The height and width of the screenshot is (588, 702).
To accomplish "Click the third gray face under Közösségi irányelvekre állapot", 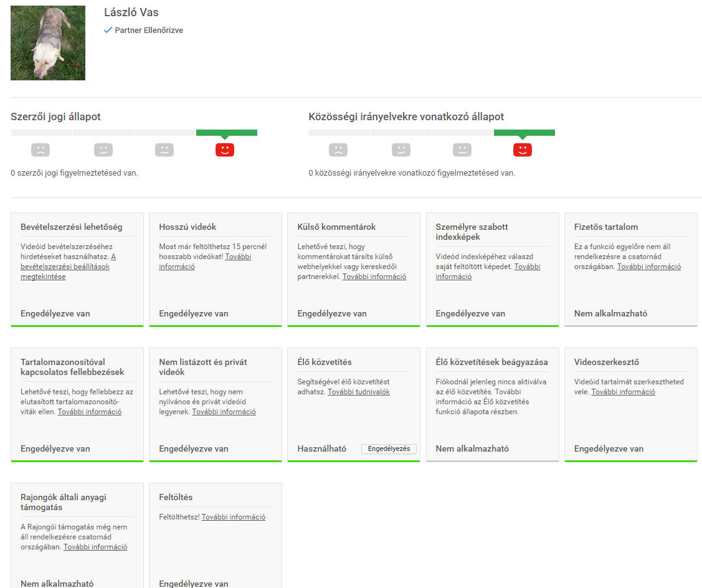I will click(x=462, y=149).
